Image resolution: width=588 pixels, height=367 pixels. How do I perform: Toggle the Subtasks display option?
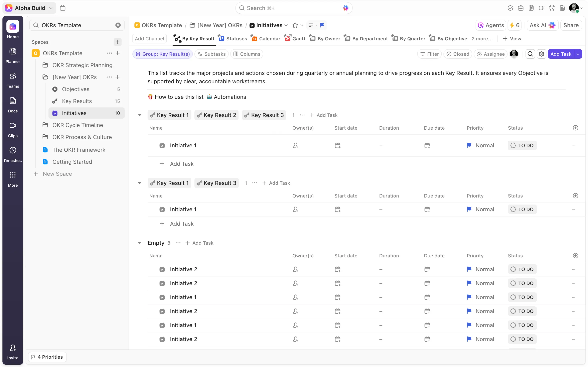coord(211,54)
